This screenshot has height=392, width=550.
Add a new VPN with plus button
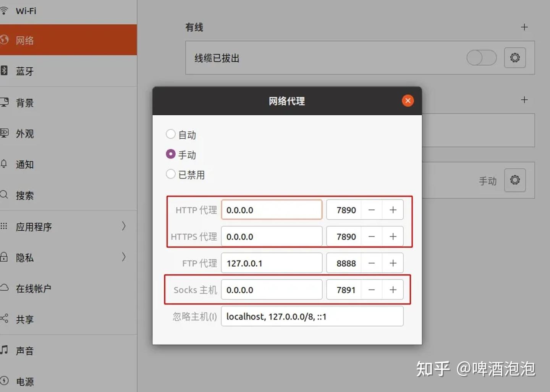(x=524, y=100)
